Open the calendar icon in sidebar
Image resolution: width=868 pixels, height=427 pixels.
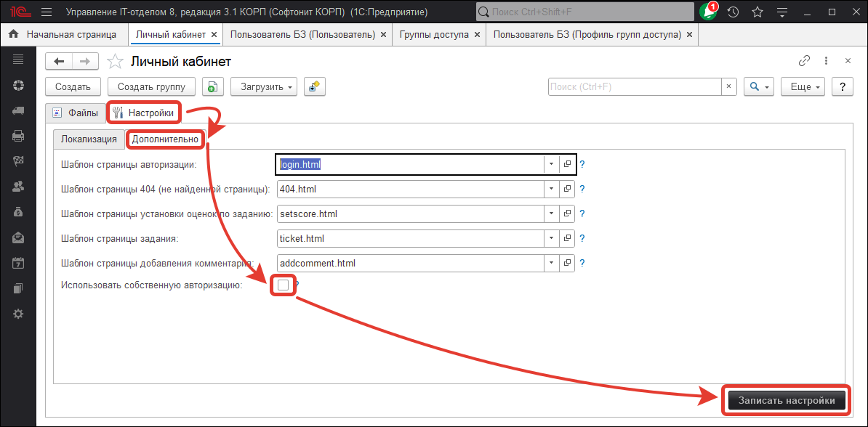click(18, 263)
